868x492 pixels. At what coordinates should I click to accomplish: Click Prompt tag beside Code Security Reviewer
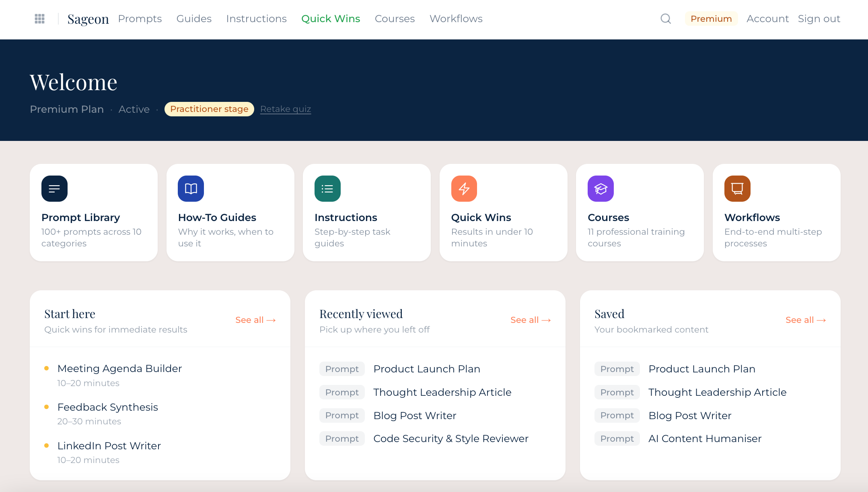pos(342,438)
